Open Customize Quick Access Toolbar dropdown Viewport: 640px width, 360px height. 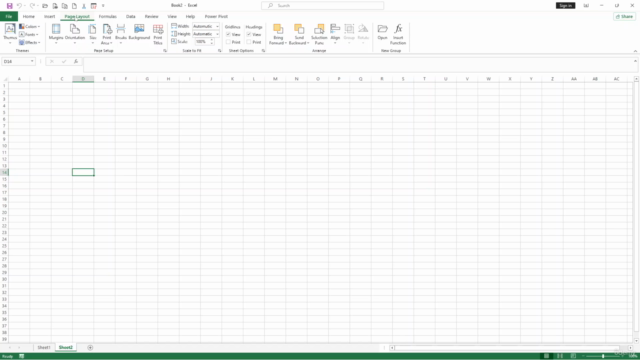(103, 6)
